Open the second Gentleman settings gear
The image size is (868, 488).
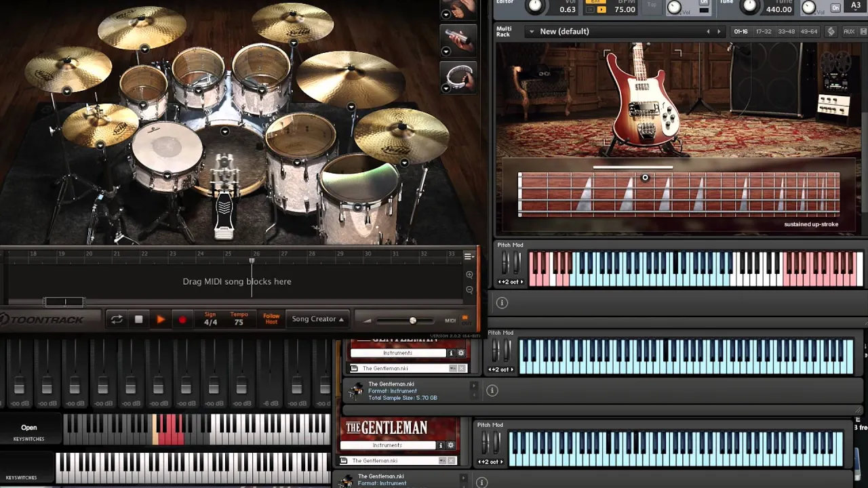pyautogui.click(x=450, y=445)
